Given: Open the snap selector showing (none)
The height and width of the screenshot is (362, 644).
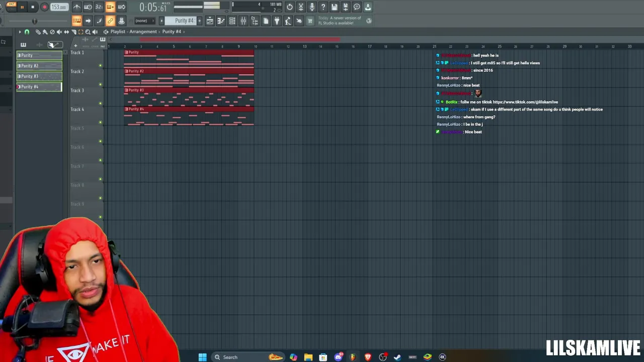Looking at the screenshot, I should click(x=145, y=21).
